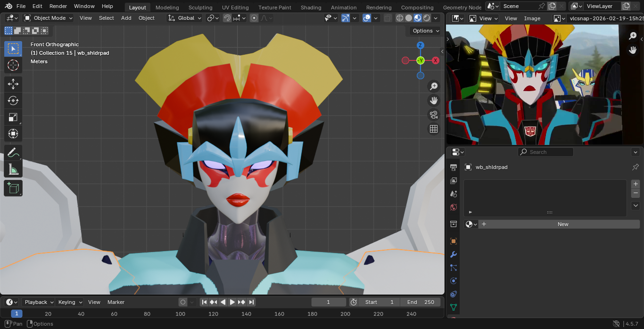Select the Measure tool
Image resolution: width=644 pixels, height=329 pixels.
[13, 169]
